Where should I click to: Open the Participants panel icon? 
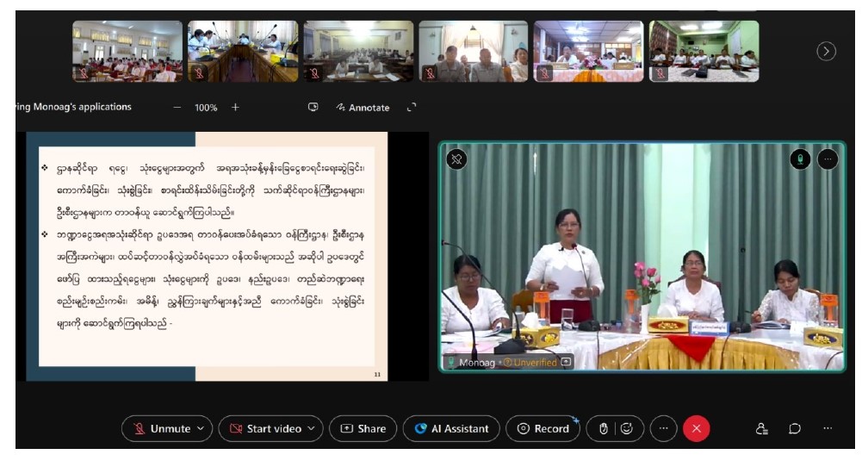[x=761, y=428]
